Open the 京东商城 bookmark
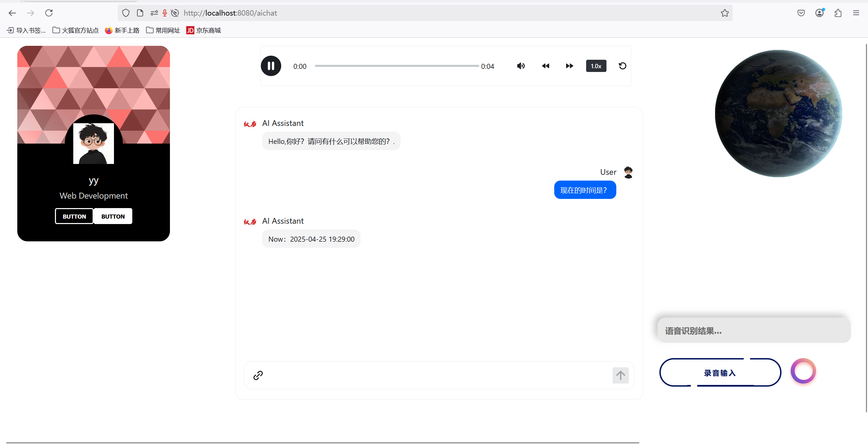 click(203, 30)
